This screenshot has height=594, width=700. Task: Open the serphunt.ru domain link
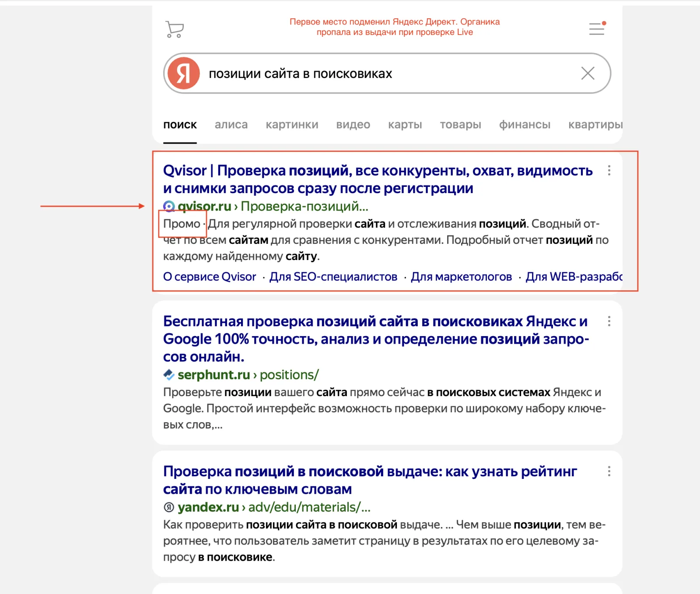[214, 375]
